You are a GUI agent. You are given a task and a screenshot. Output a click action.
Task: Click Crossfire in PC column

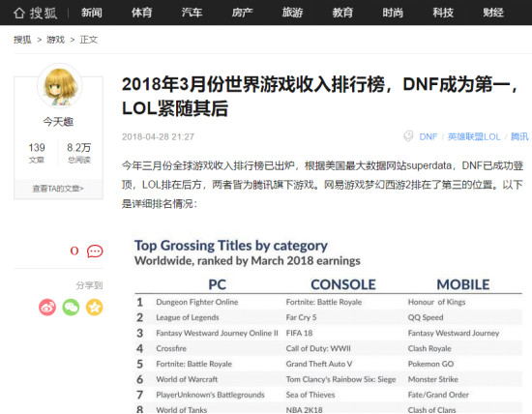[x=171, y=348]
